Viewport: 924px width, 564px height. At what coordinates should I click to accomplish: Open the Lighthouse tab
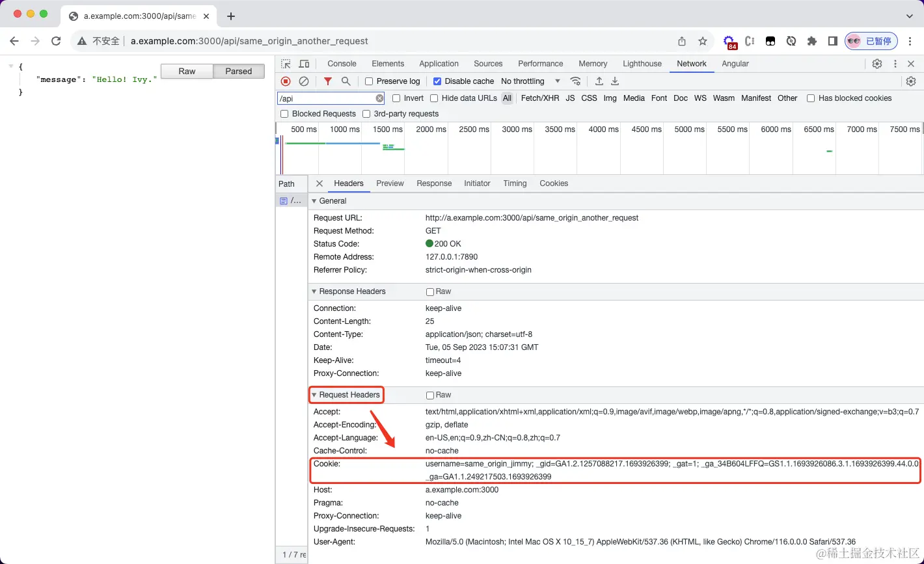click(x=642, y=64)
